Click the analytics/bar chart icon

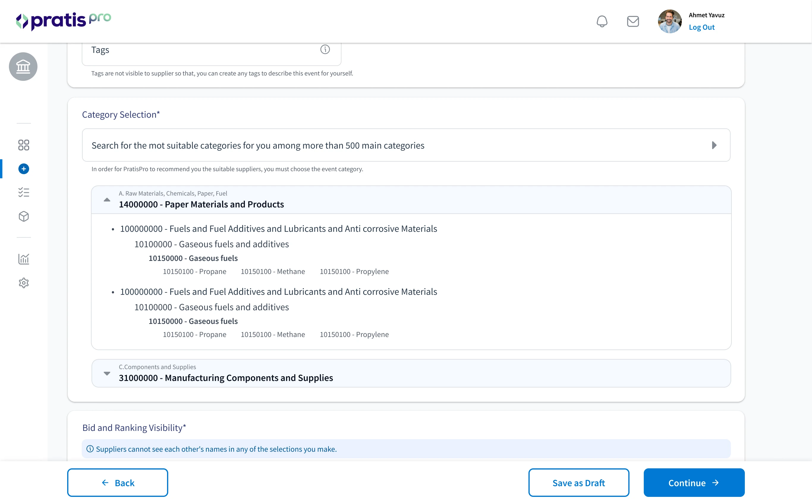(23, 258)
